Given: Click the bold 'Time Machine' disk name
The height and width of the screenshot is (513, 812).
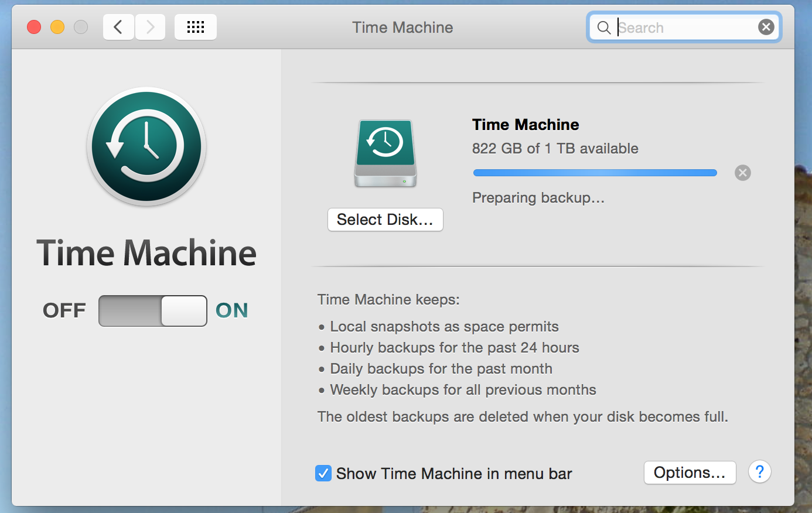Looking at the screenshot, I should (x=526, y=125).
